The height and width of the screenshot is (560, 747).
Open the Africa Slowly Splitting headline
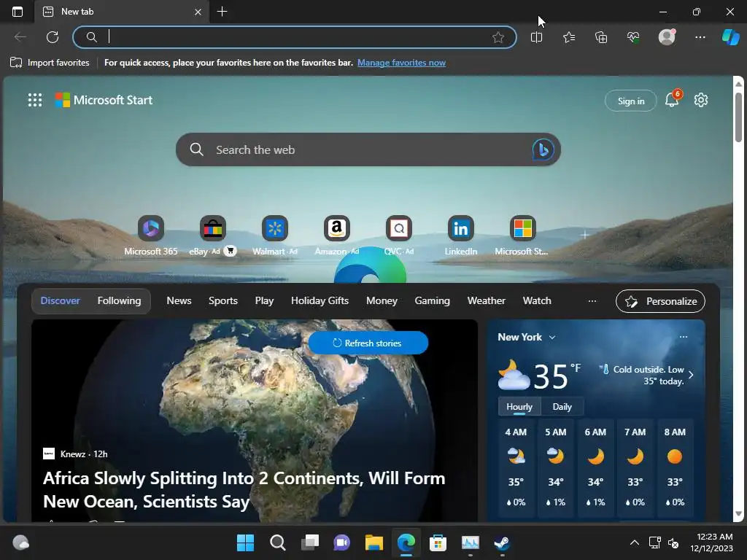(244, 489)
